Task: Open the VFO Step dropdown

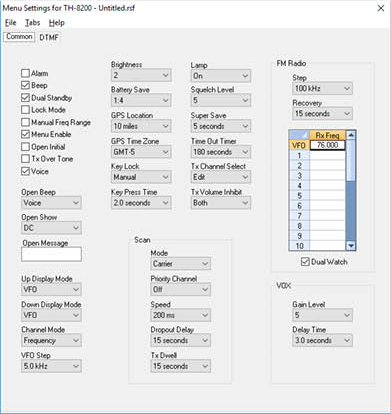Action: 51,366
